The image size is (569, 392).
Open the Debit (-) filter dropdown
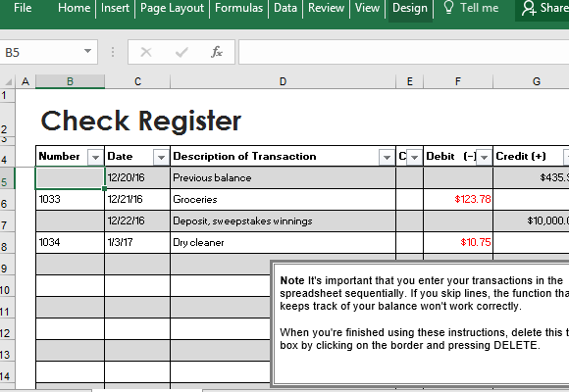pyautogui.click(x=484, y=157)
